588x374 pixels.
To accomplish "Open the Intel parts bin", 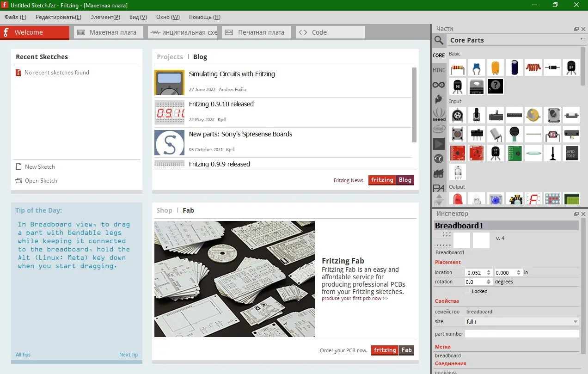I will pos(439,129).
